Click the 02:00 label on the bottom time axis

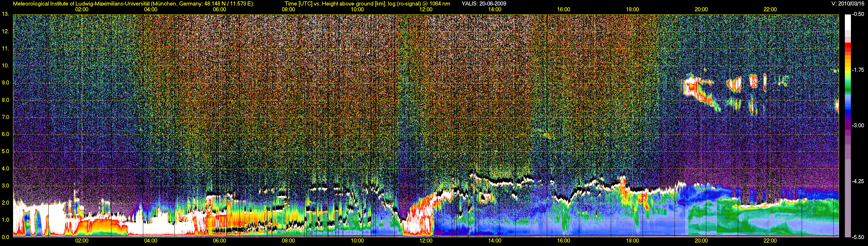[82, 241]
